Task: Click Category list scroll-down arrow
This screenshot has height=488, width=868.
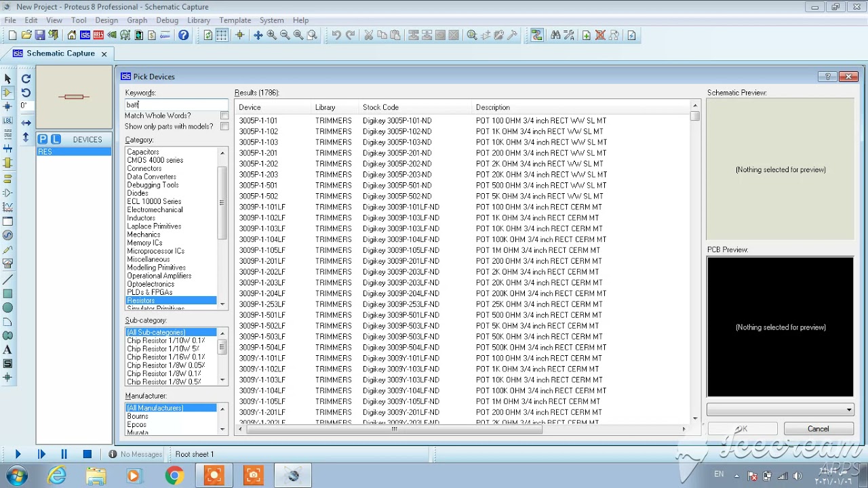Action: click(222, 304)
